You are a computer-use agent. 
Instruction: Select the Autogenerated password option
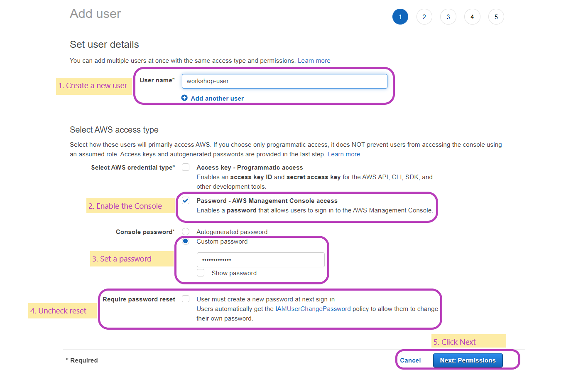(185, 232)
